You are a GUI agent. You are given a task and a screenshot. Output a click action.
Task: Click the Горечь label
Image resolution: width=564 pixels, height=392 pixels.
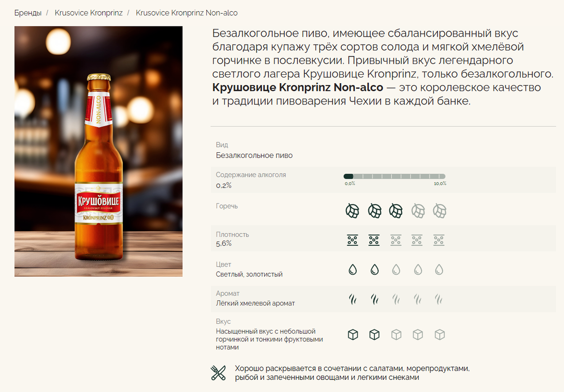click(x=227, y=206)
